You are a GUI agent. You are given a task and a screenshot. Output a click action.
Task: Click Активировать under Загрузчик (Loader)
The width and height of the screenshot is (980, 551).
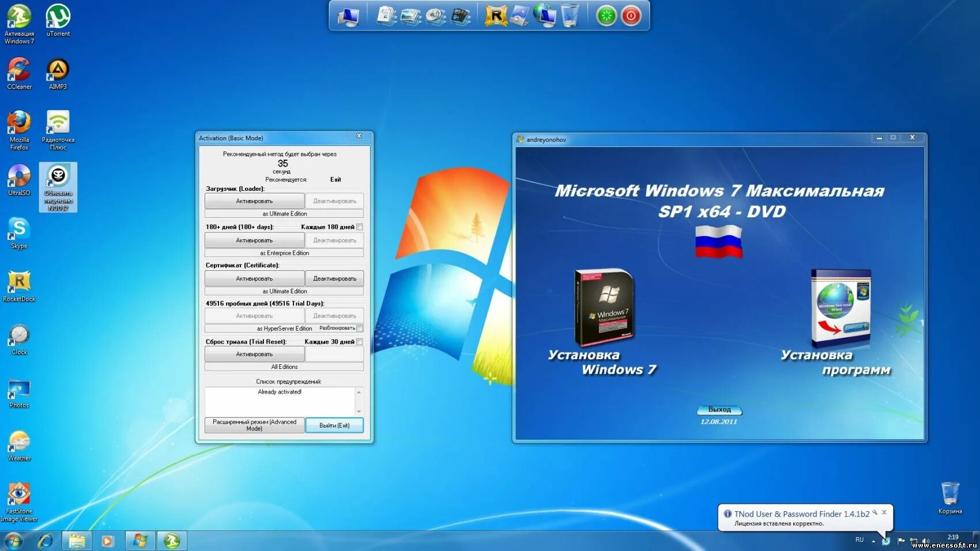tap(254, 201)
